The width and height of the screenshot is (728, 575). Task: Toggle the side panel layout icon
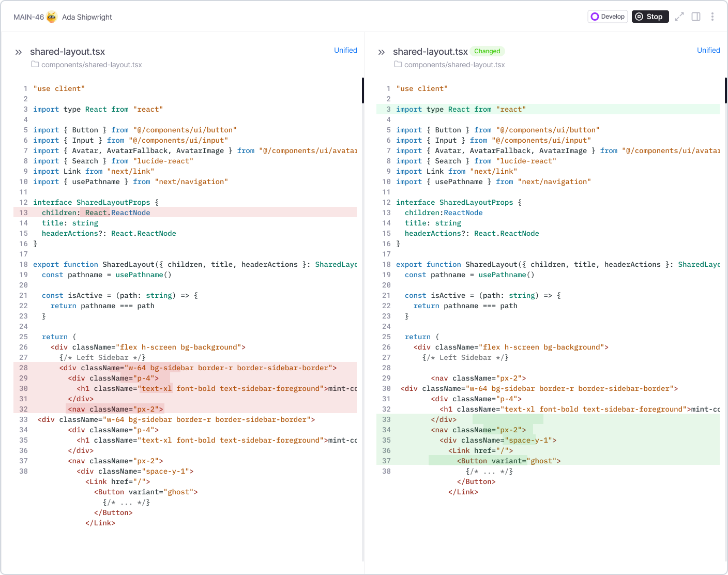point(696,17)
